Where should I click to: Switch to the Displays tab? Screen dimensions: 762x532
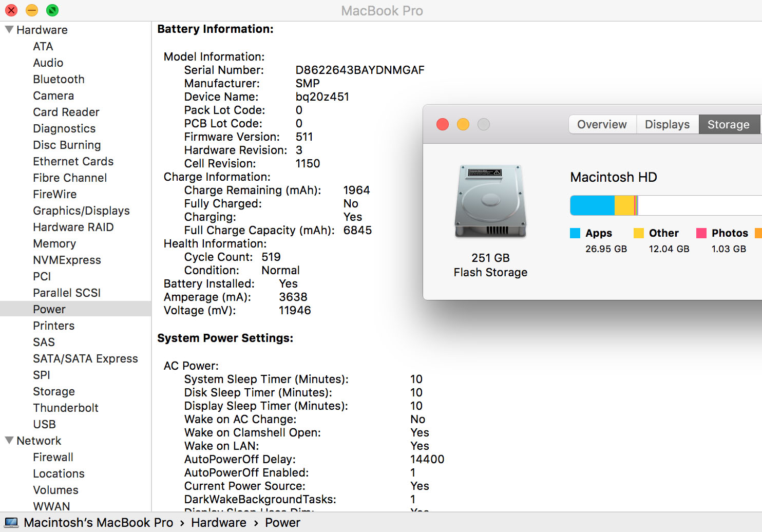pyautogui.click(x=667, y=124)
